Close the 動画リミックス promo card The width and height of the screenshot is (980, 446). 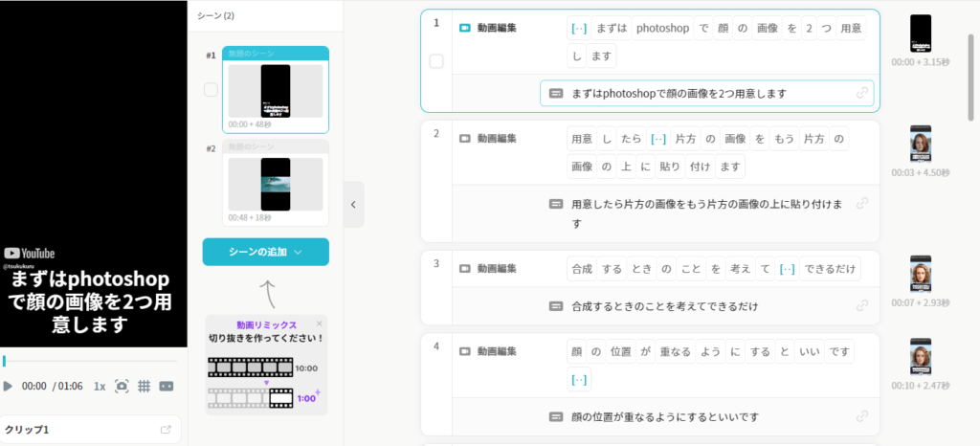click(320, 323)
